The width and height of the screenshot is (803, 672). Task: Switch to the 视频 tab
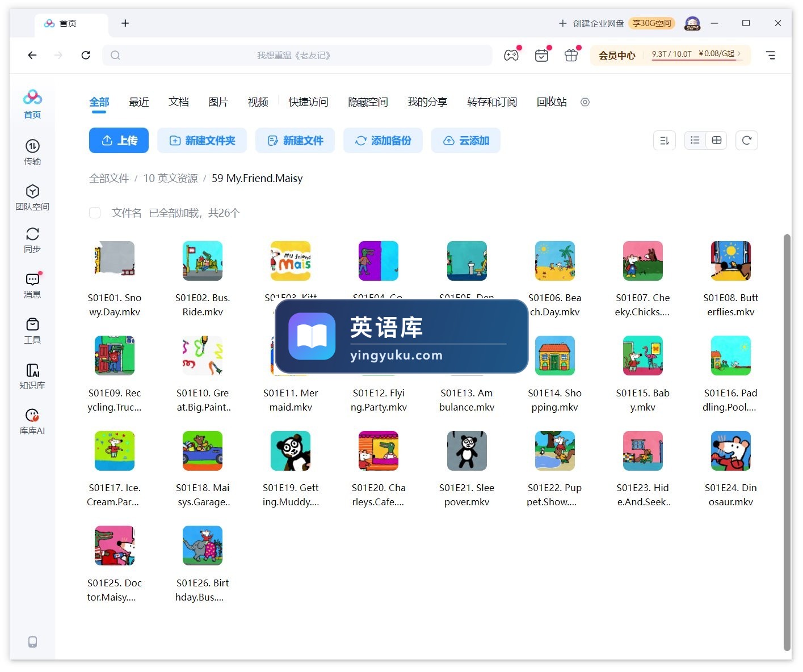(x=258, y=102)
